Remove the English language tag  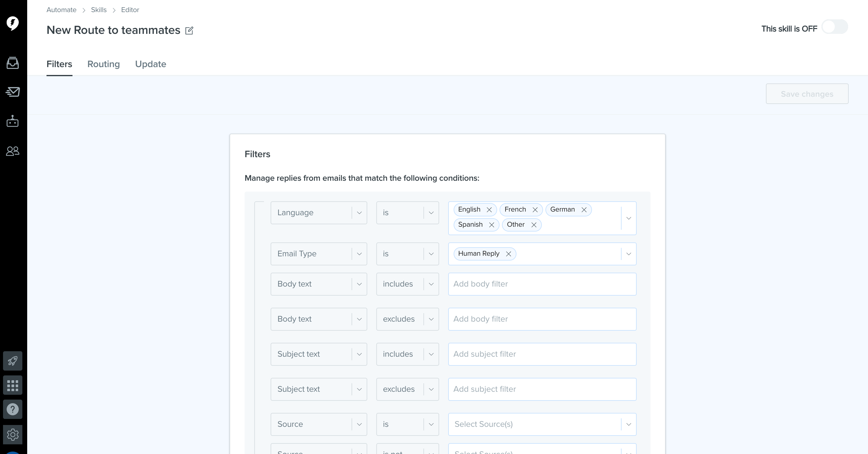pos(489,210)
